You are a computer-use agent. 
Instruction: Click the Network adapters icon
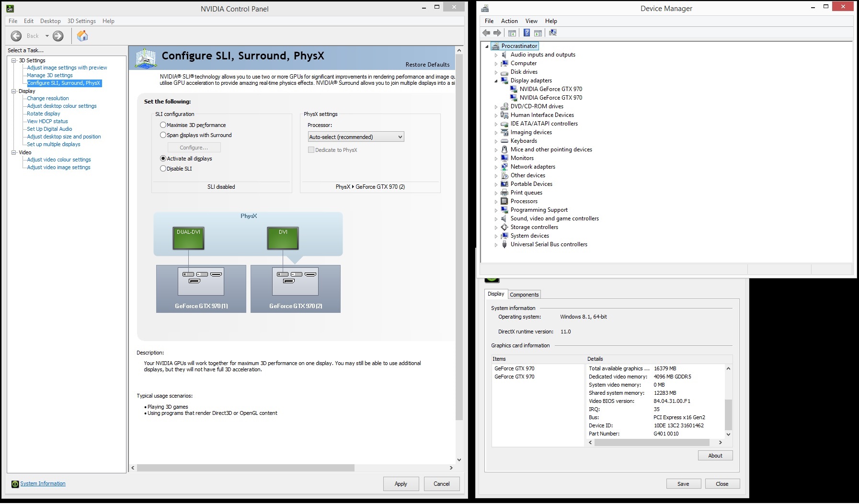click(504, 167)
